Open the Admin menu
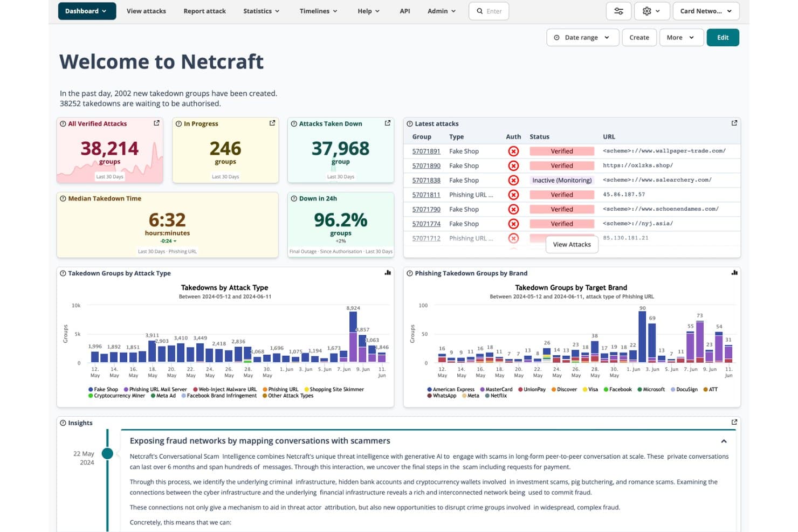 click(x=442, y=11)
